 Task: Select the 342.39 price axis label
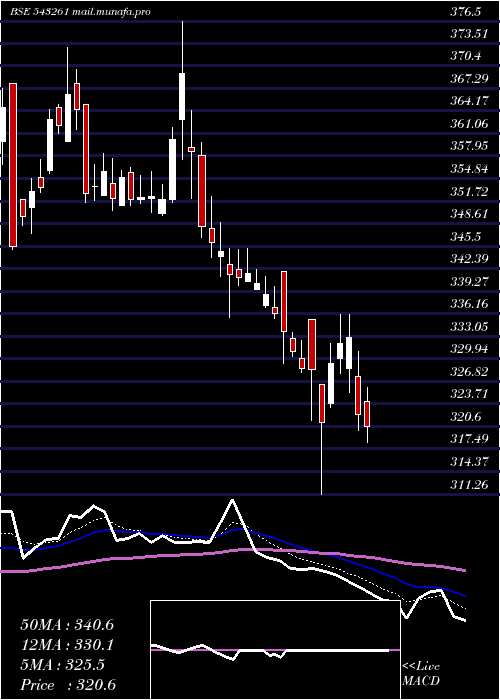click(469, 259)
